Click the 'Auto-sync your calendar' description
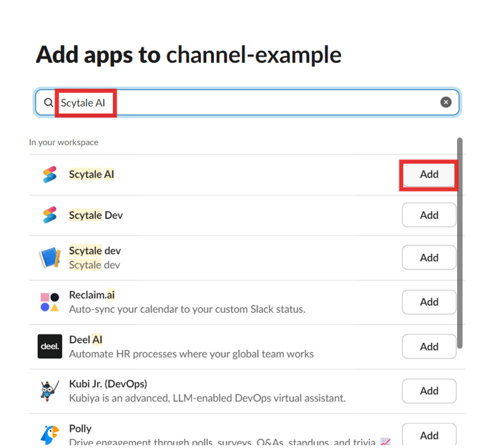 click(187, 309)
